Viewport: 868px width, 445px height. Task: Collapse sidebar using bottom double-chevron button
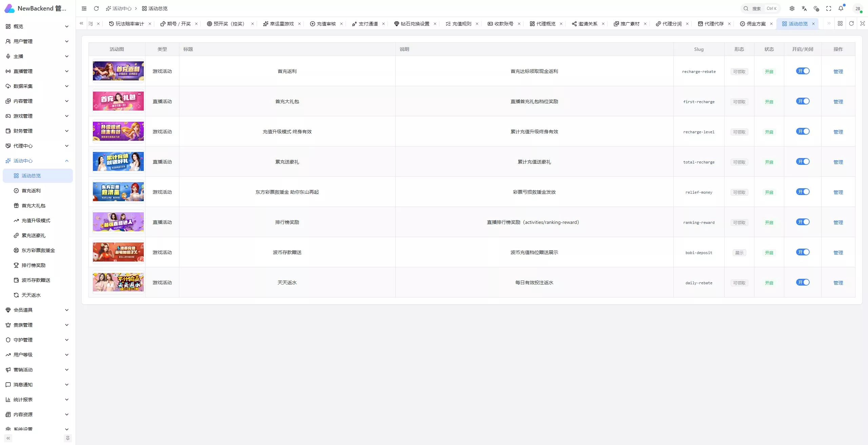(x=8, y=438)
